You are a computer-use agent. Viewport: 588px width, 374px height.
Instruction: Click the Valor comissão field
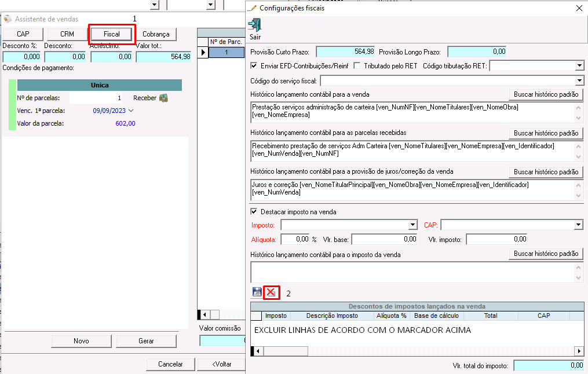tap(222, 340)
